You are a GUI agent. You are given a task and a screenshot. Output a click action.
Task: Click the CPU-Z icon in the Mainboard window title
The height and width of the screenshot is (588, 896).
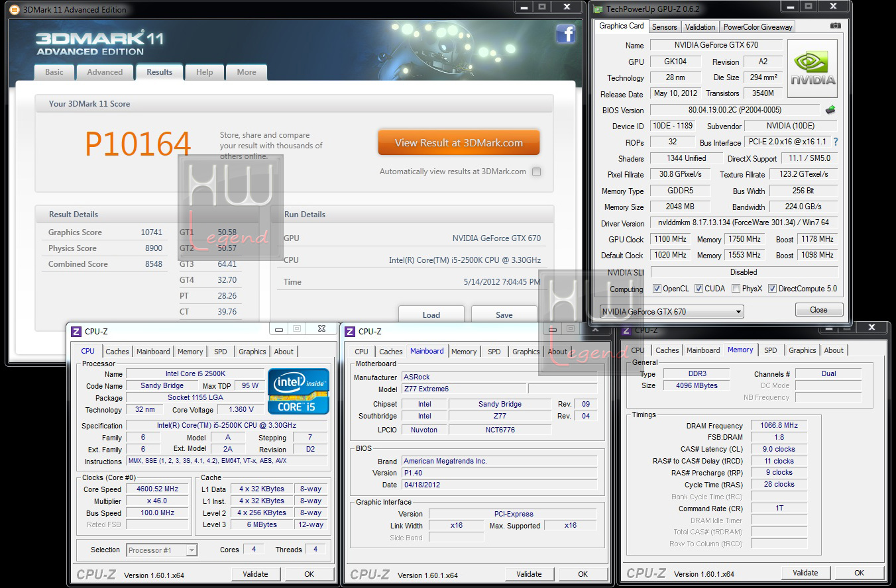pos(350,331)
